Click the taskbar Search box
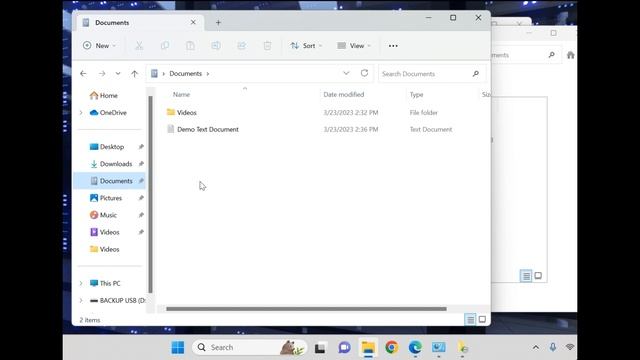 point(249,347)
